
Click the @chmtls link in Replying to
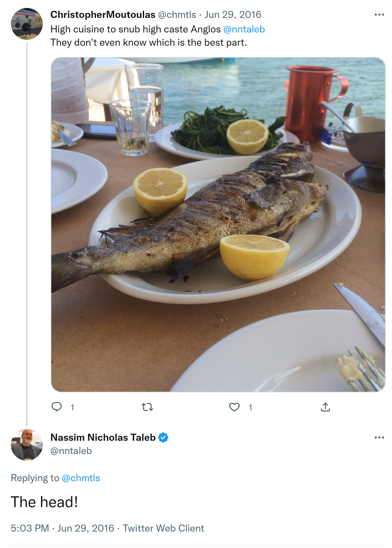81,478
